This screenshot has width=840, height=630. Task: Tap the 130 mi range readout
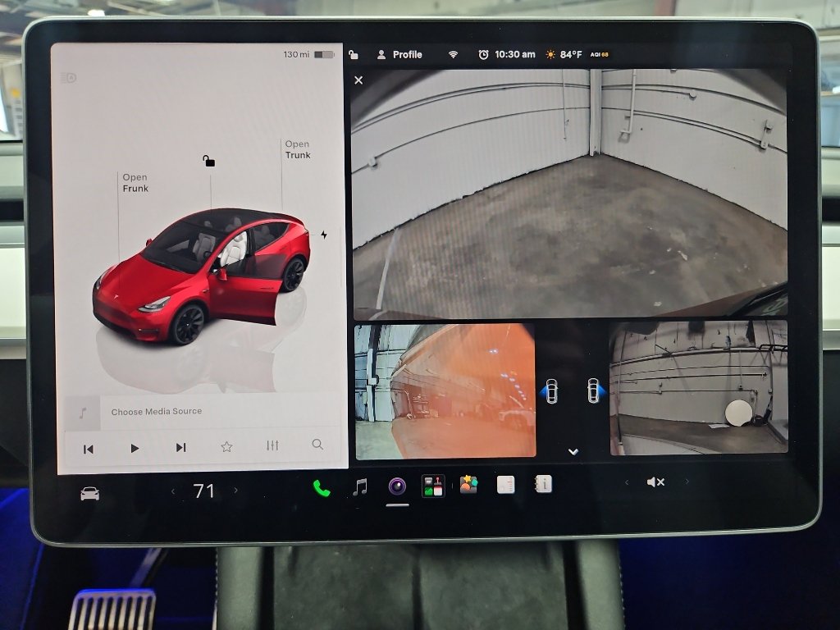point(296,54)
